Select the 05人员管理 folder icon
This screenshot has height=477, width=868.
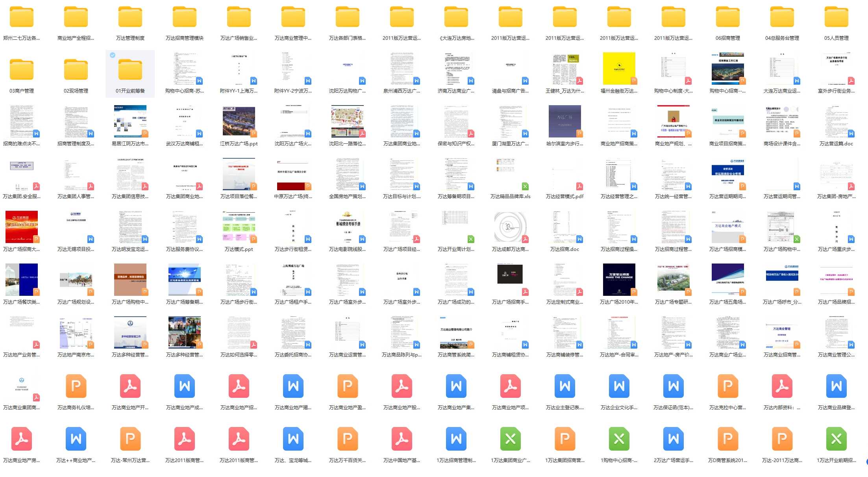coord(837,17)
